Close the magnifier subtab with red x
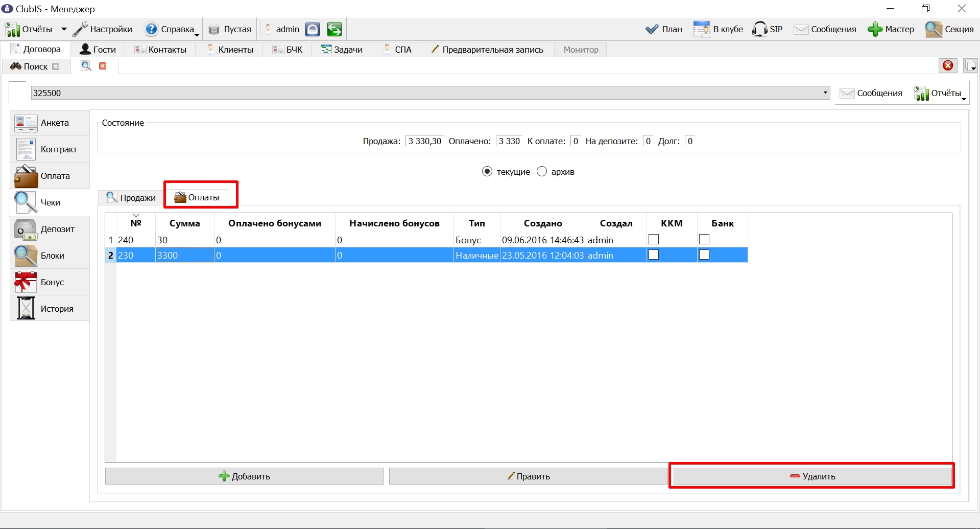Viewport: 980px width, 529px height. 103,66
